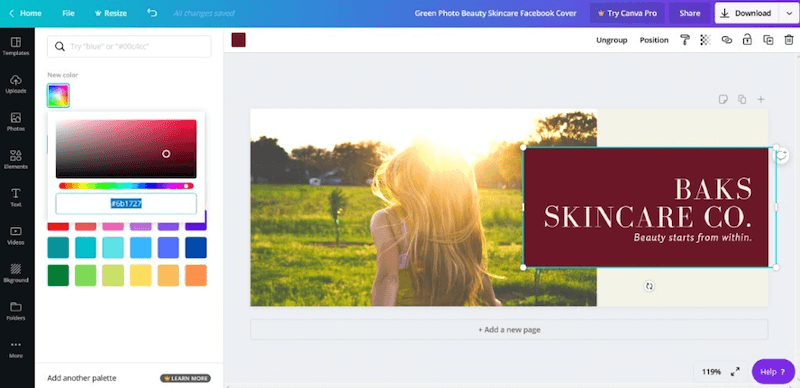Select the dark green color swatch
The image size is (800, 388).
[x=58, y=275]
